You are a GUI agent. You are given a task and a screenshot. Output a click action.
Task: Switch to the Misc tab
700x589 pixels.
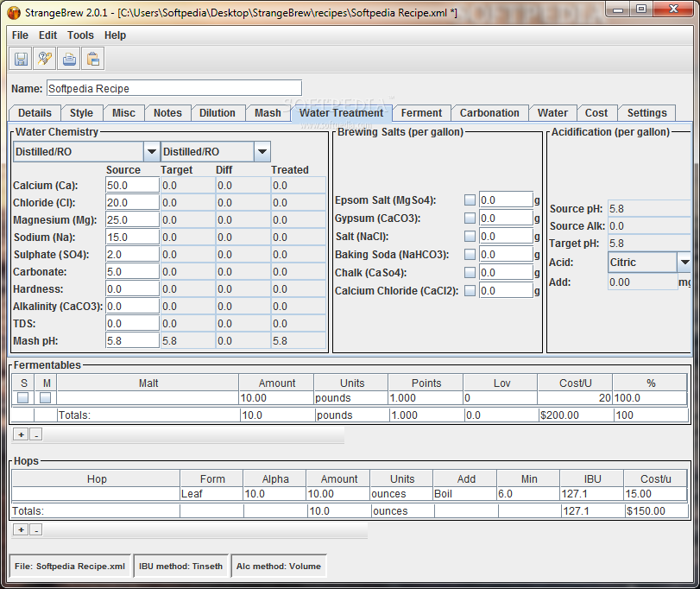(123, 113)
